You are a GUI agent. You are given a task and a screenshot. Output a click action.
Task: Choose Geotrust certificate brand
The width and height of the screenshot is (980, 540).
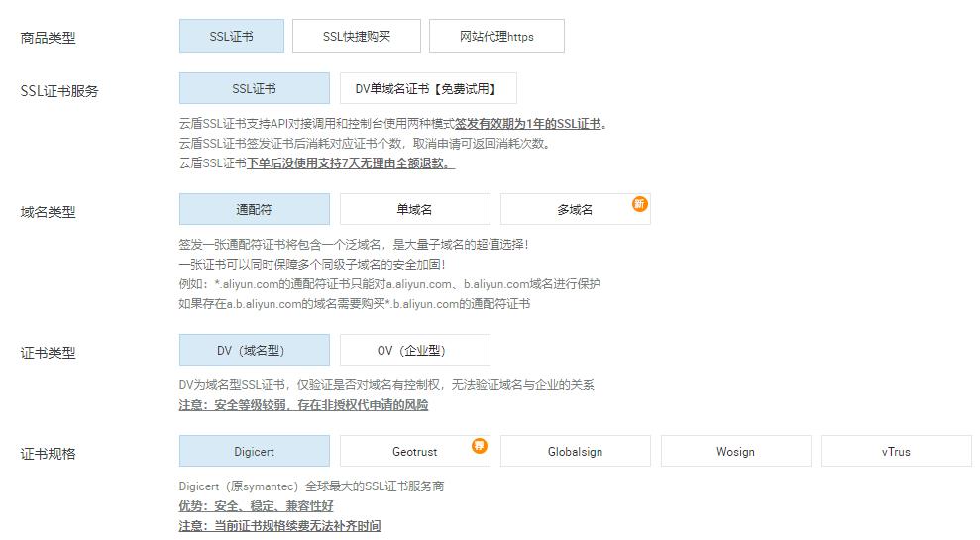point(414,452)
